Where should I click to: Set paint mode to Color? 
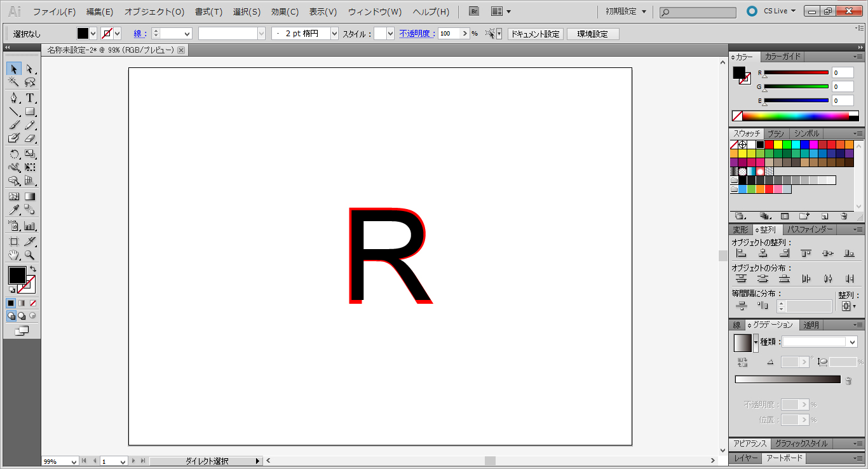[x=11, y=303]
